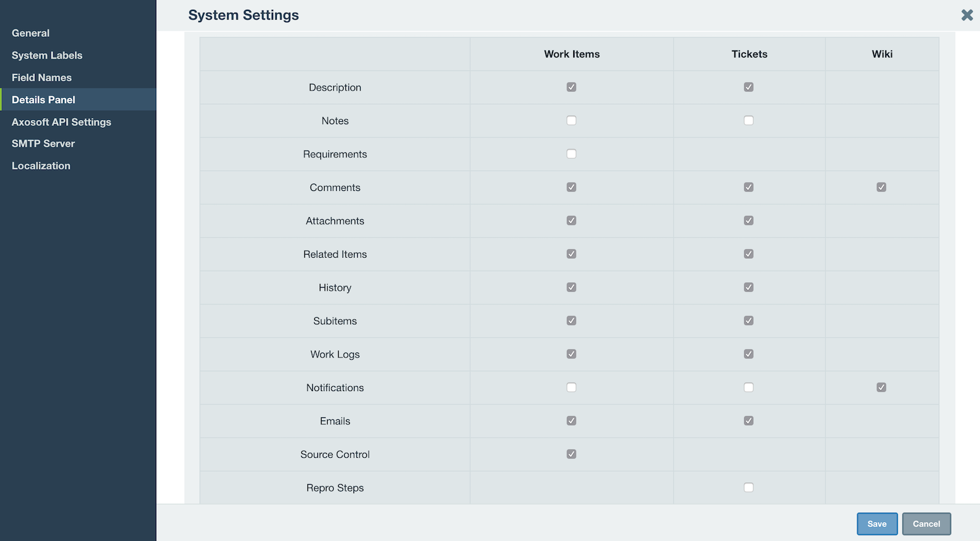980x541 pixels.
Task: Go to System Labels in sidebar
Action: point(47,55)
